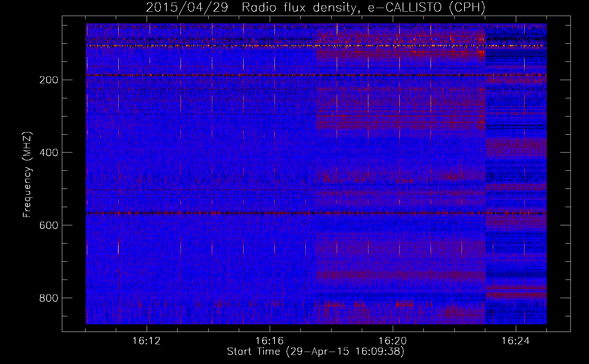Click the plot title '2015/04/29 Radio flux density, e-CALLISTO (CPH)'
The image size is (589, 364).
tap(316, 7)
